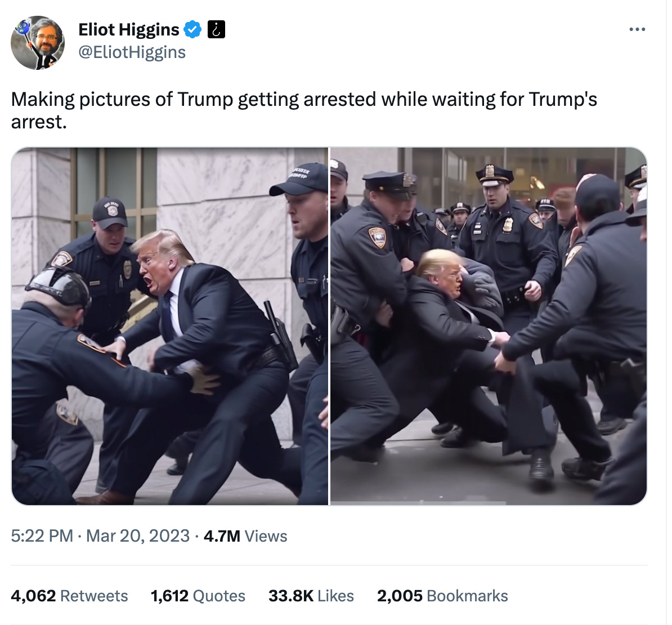Show the 33.8K Likes list
This screenshot has width=672, height=625.
click(x=311, y=596)
